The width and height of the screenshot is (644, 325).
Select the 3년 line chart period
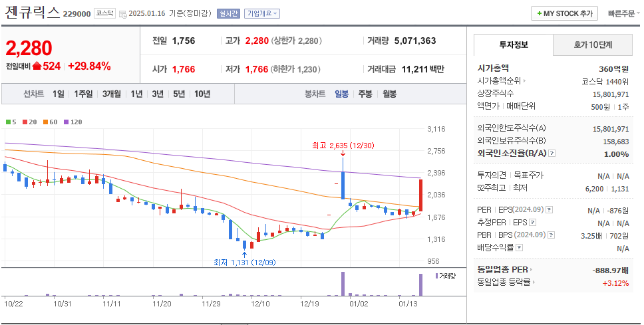[x=158, y=94]
